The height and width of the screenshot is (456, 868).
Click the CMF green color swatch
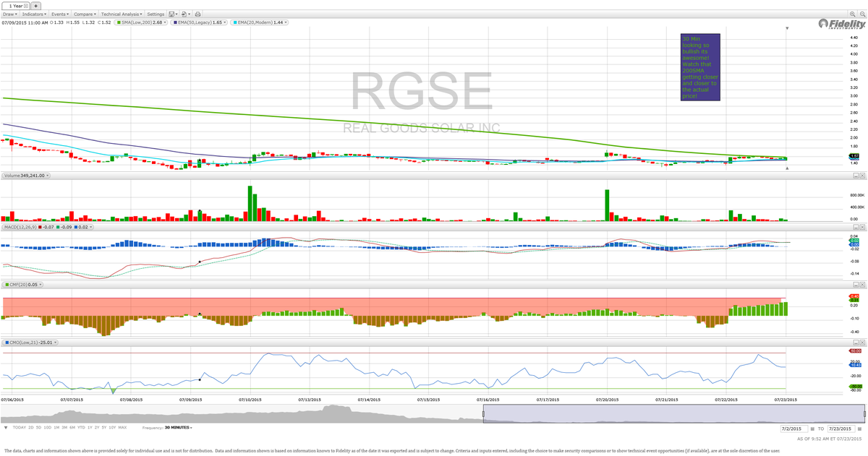pyautogui.click(x=6, y=285)
